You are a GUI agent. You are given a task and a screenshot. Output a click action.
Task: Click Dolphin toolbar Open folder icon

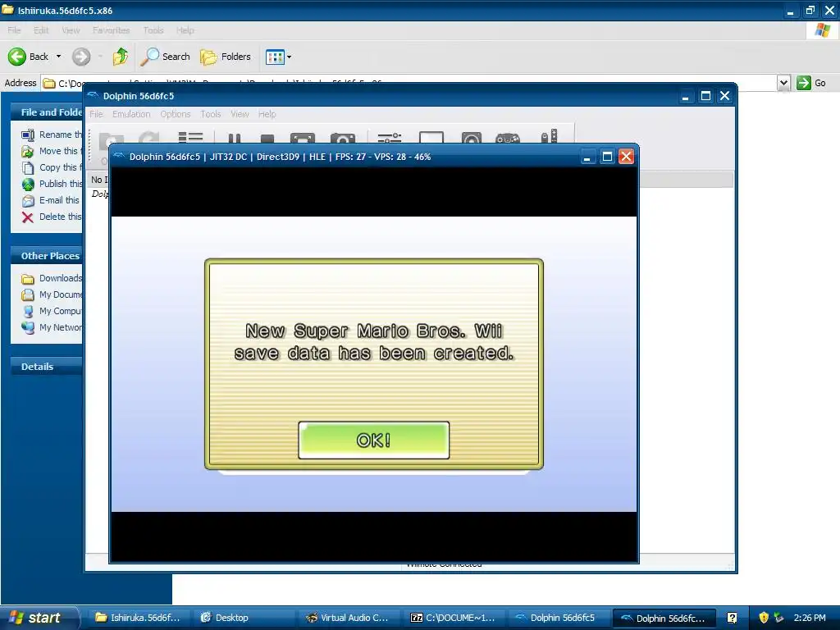coord(111,138)
